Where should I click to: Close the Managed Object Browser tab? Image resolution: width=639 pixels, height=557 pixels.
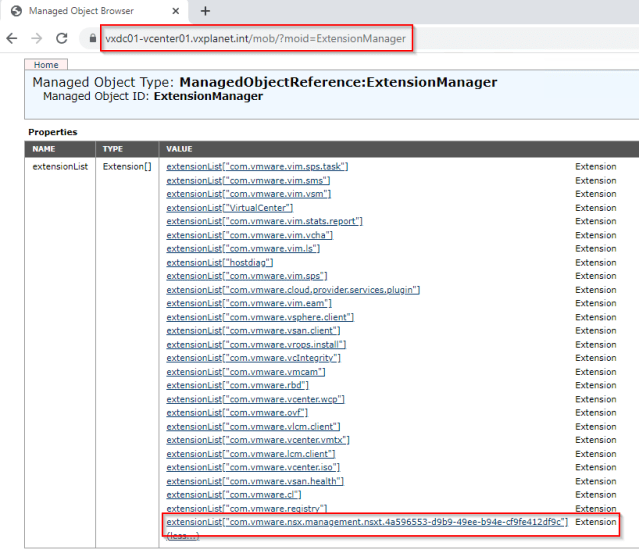176,11
